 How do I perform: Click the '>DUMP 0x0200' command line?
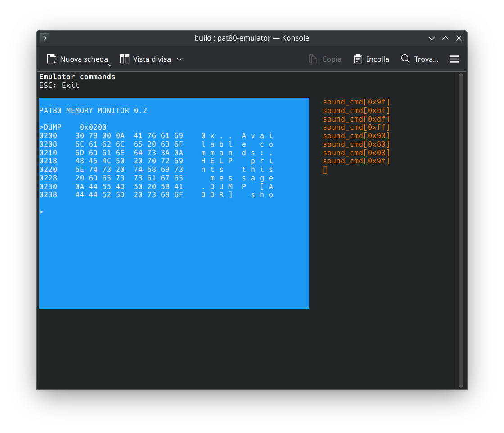point(73,127)
